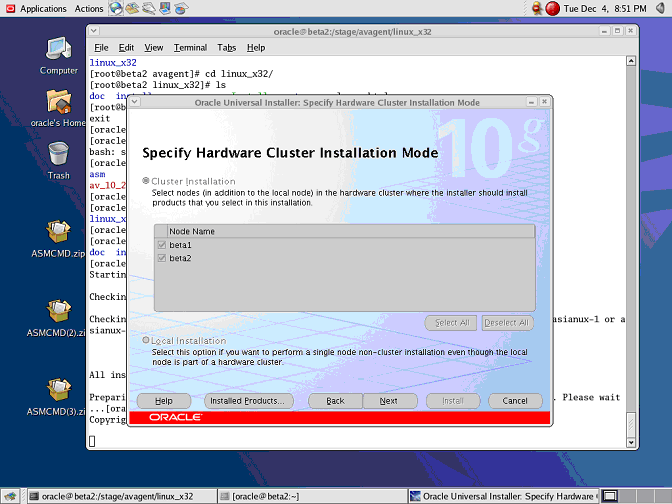Click the Install button
Viewport: 672px width, 504px height.
tap(453, 401)
